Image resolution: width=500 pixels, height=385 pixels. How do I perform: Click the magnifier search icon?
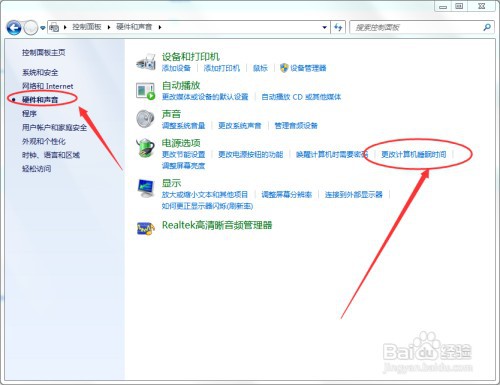coord(487,27)
